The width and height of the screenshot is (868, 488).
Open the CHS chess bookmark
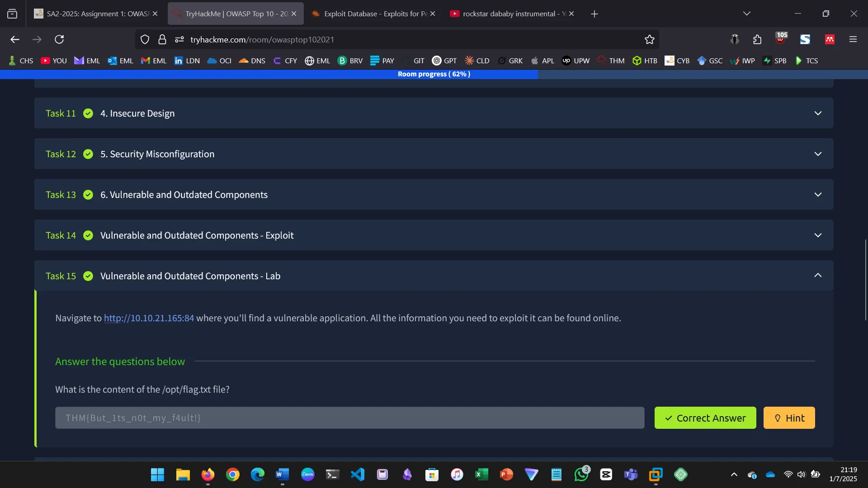[20, 61]
